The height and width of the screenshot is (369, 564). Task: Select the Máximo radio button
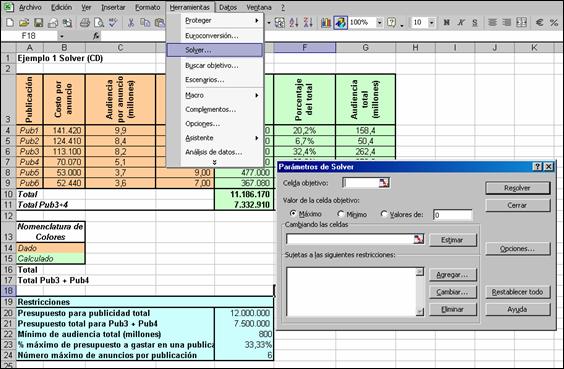pos(293,214)
